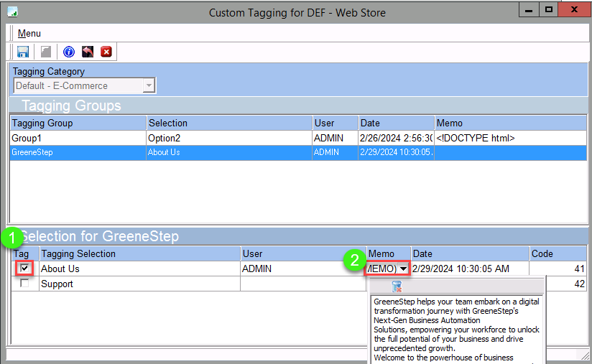Click the Save floppy disk icon
The image size is (592, 364).
pos(23,52)
